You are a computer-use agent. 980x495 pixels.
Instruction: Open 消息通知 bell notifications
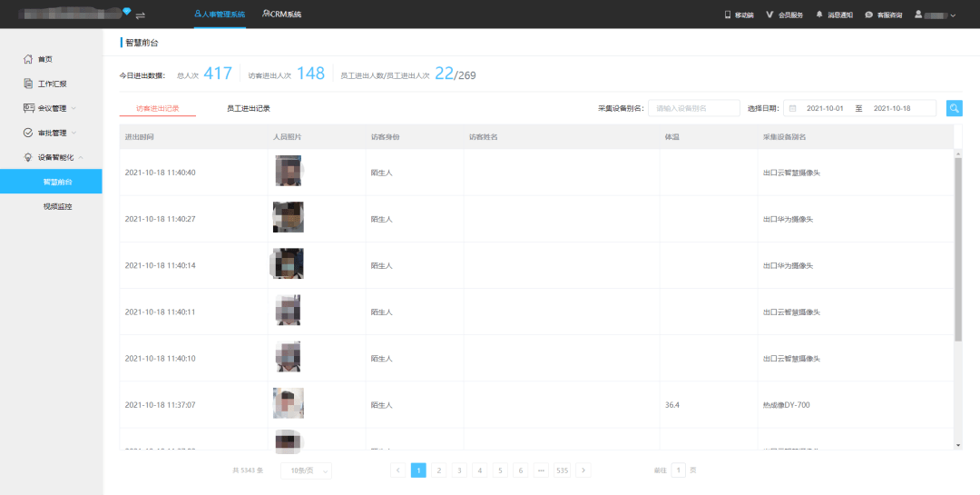point(834,15)
